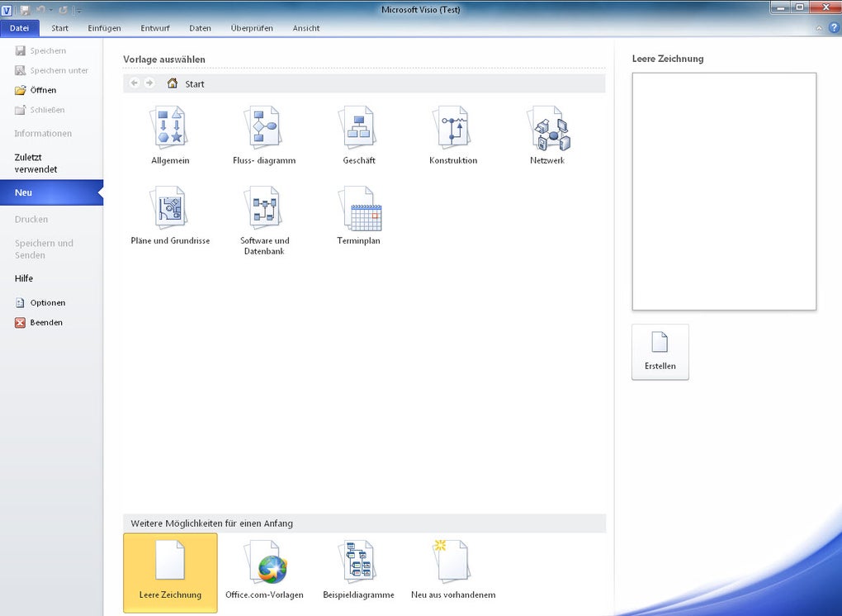Click the home icon next to Start

(173, 83)
